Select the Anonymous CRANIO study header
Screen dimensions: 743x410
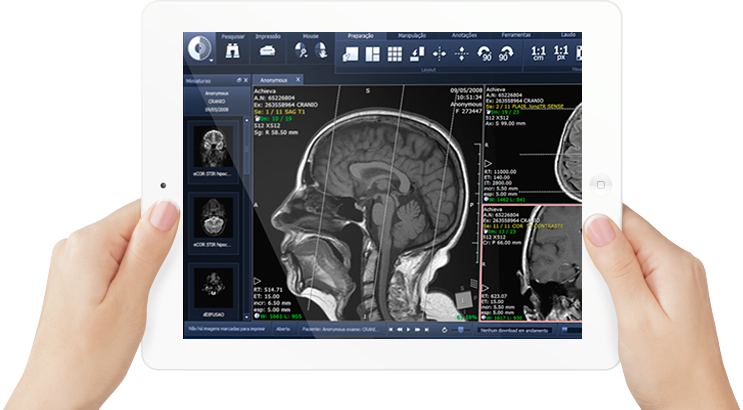tap(217, 101)
